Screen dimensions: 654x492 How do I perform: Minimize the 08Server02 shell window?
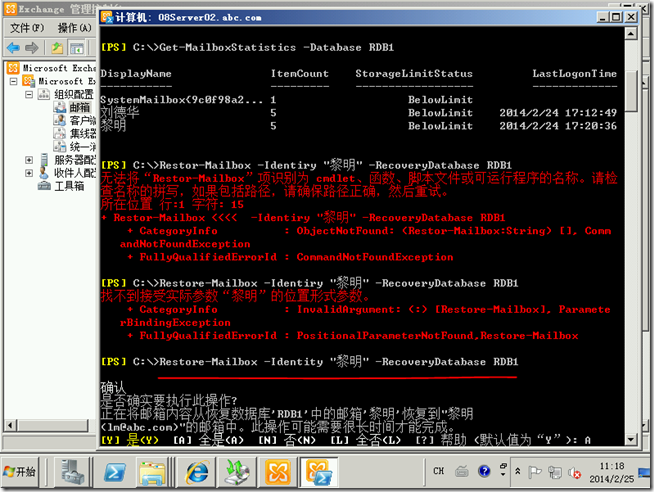603,17
